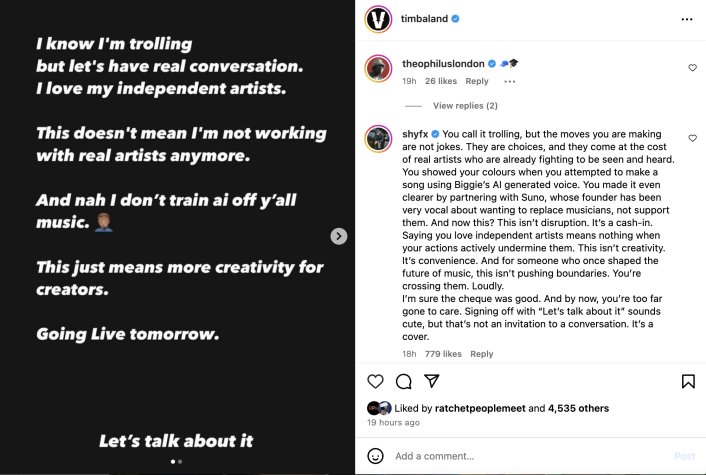Open Timbaland's profile picture
706x475 pixels.
tap(377, 19)
